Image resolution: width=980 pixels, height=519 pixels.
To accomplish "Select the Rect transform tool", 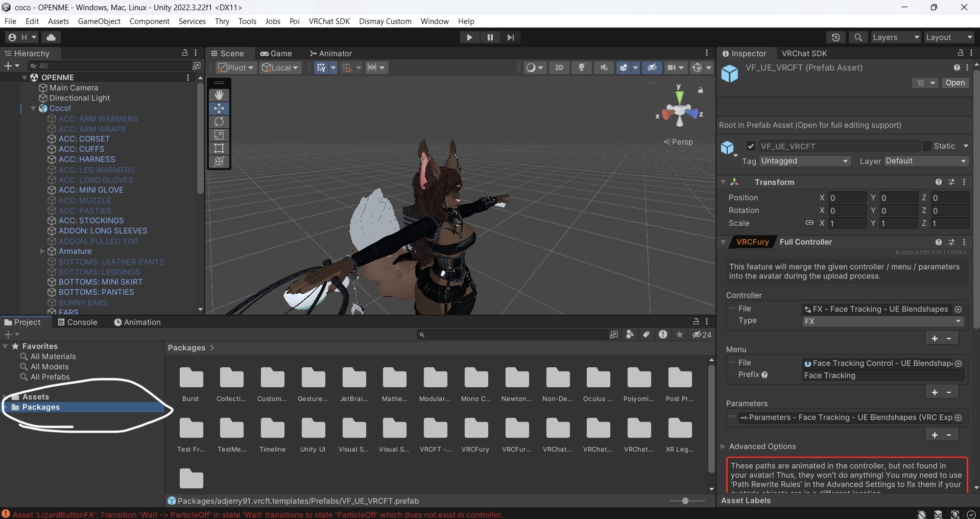I will click(x=219, y=148).
